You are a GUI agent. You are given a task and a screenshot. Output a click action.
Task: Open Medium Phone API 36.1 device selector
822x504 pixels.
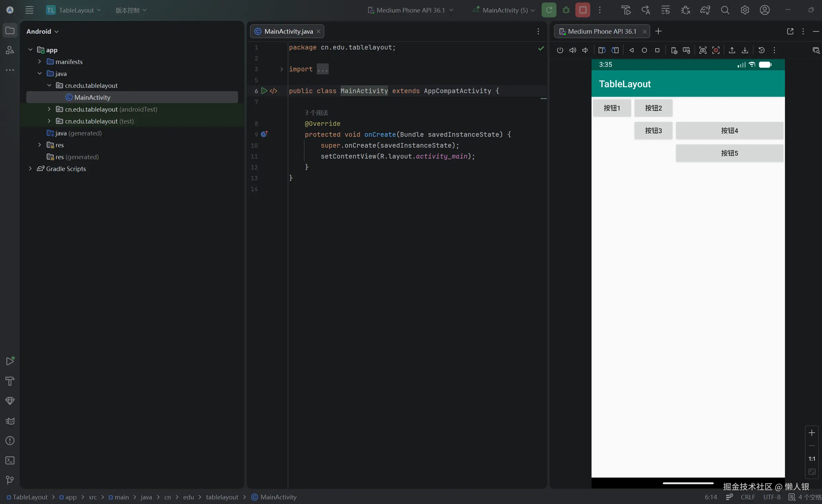pyautogui.click(x=410, y=10)
